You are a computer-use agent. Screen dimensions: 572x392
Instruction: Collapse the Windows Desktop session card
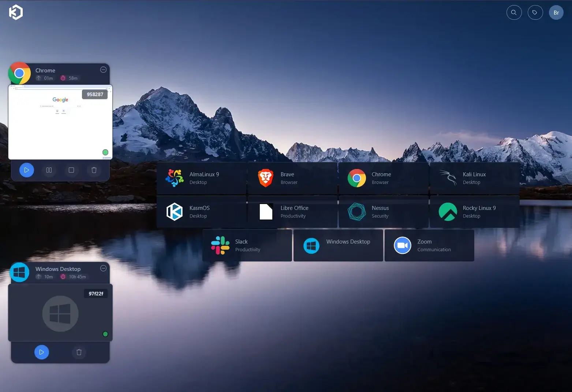(x=103, y=268)
